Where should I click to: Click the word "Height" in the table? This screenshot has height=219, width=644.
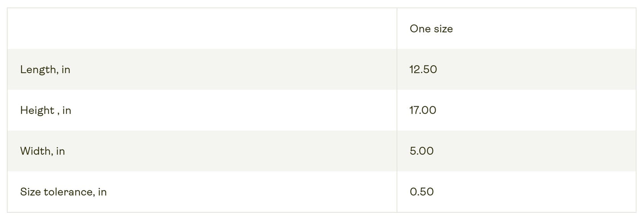[37, 110]
